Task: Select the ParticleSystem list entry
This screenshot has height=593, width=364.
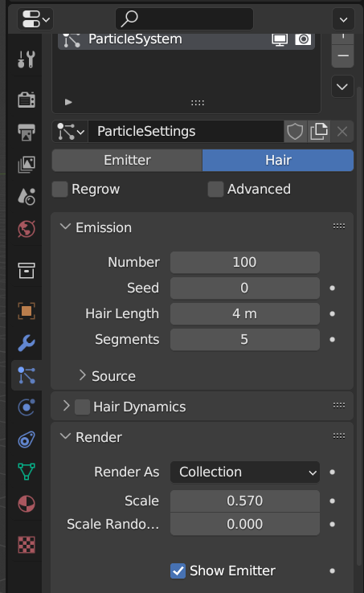Action: (x=186, y=39)
